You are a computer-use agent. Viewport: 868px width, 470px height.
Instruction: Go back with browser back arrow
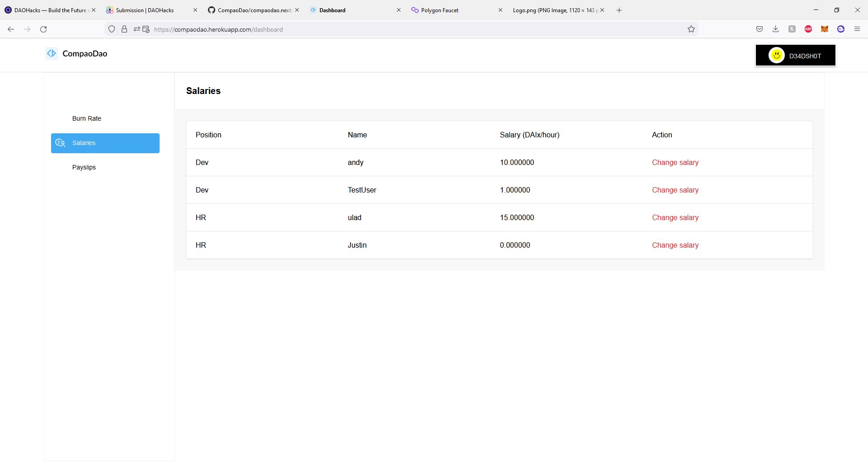[11, 29]
